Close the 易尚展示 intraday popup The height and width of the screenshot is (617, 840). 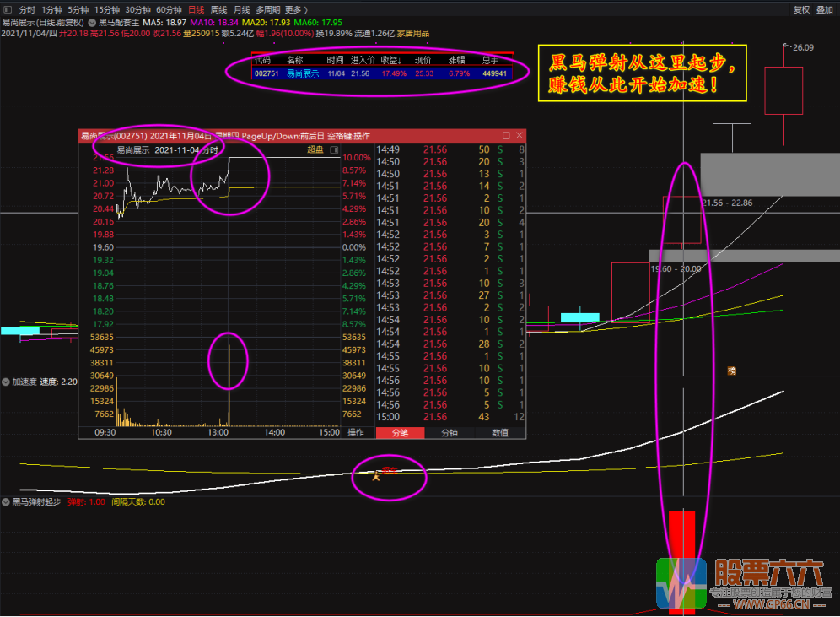(x=519, y=136)
